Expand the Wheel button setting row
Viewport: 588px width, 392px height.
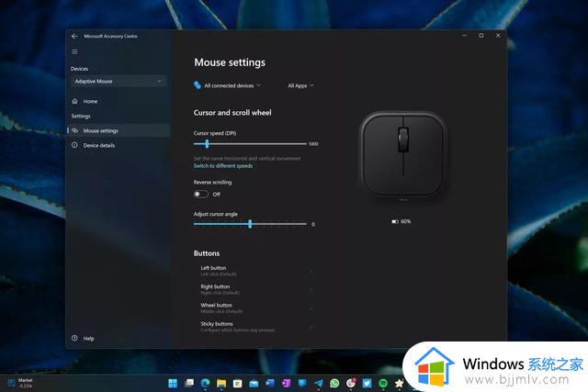coord(256,308)
